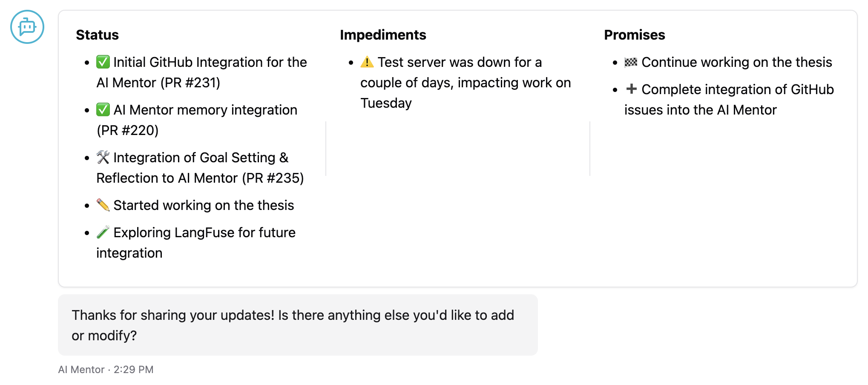Collapse the Status column list
Viewport: 868px width, 385px height.
[x=97, y=34]
